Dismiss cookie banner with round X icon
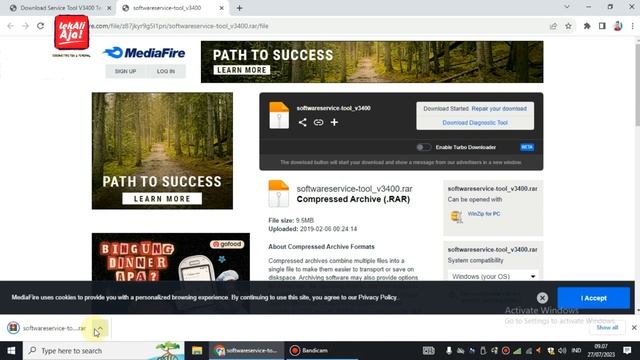 click(542, 298)
